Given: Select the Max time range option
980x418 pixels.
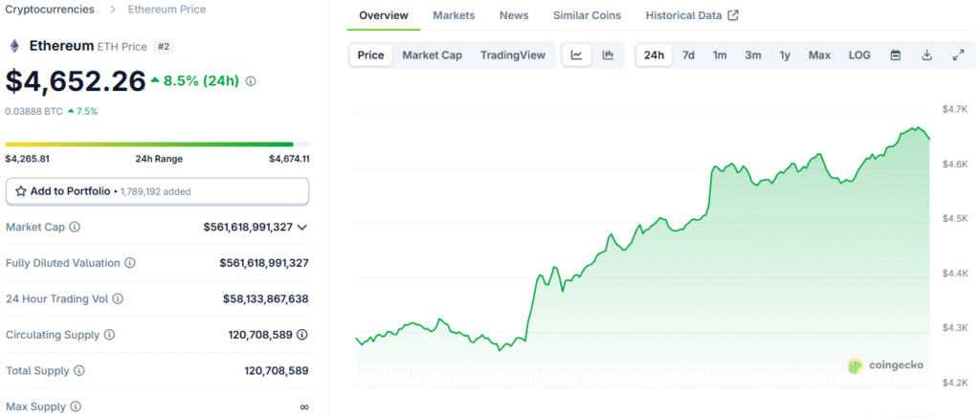Looking at the screenshot, I should pos(819,55).
